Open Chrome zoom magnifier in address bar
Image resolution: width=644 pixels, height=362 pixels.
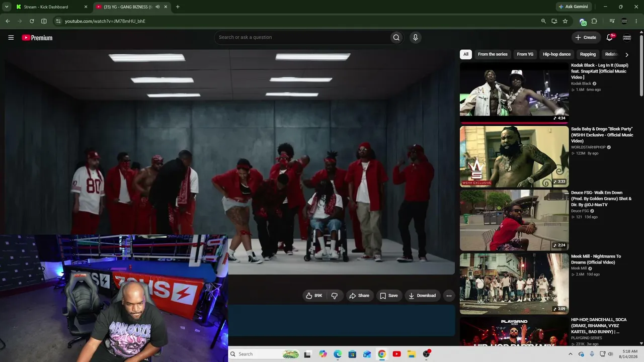tap(543, 21)
